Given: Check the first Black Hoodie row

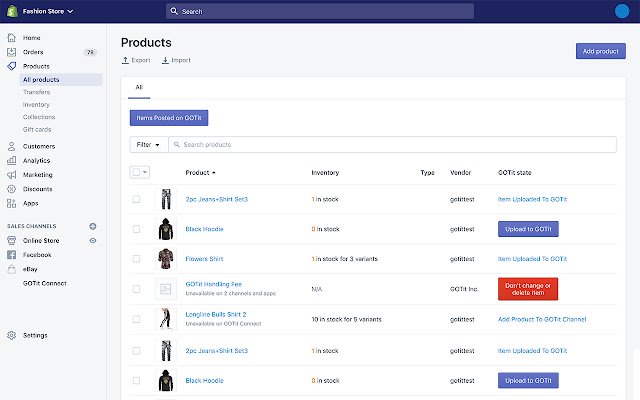Looking at the screenshot, I should pos(136,229).
